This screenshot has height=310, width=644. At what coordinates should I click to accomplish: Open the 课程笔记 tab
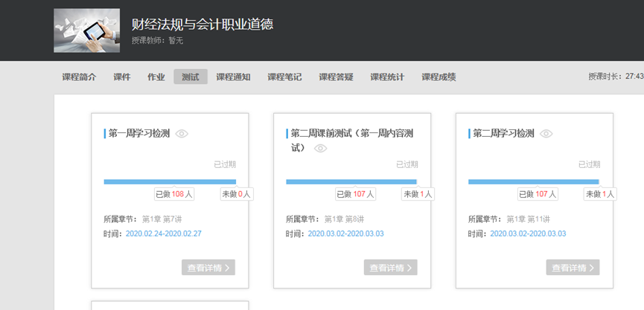(x=284, y=77)
